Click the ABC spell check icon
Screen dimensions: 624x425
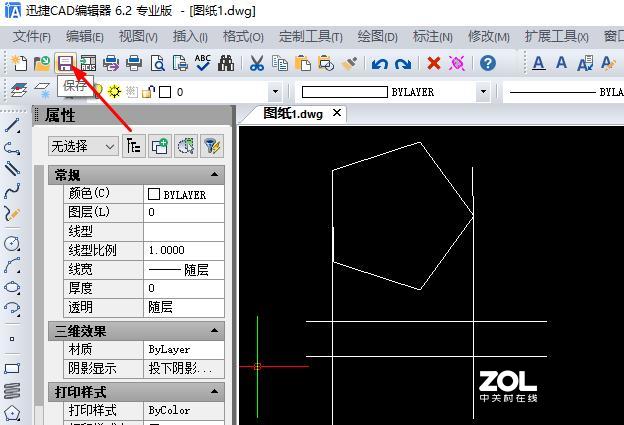(x=203, y=63)
